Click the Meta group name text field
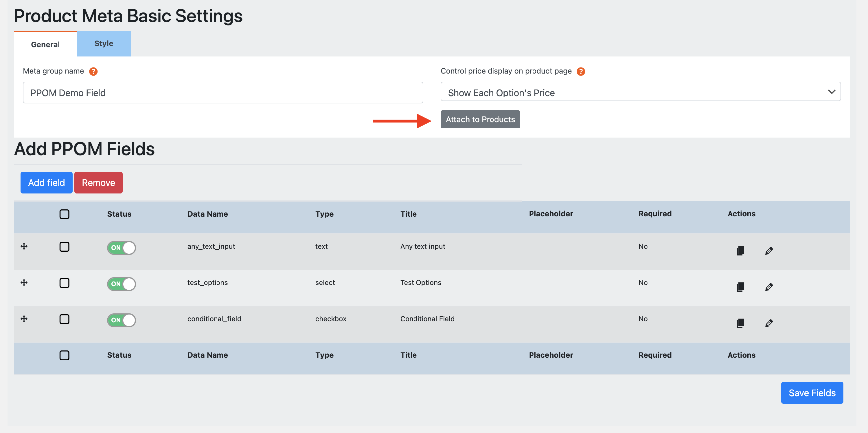 click(223, 93)
